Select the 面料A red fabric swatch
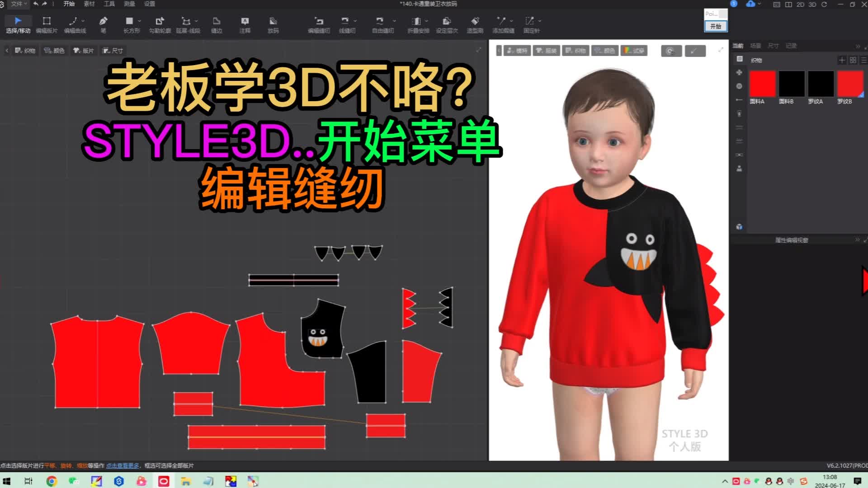Screen dimensions: 868x488 [763, 84]
